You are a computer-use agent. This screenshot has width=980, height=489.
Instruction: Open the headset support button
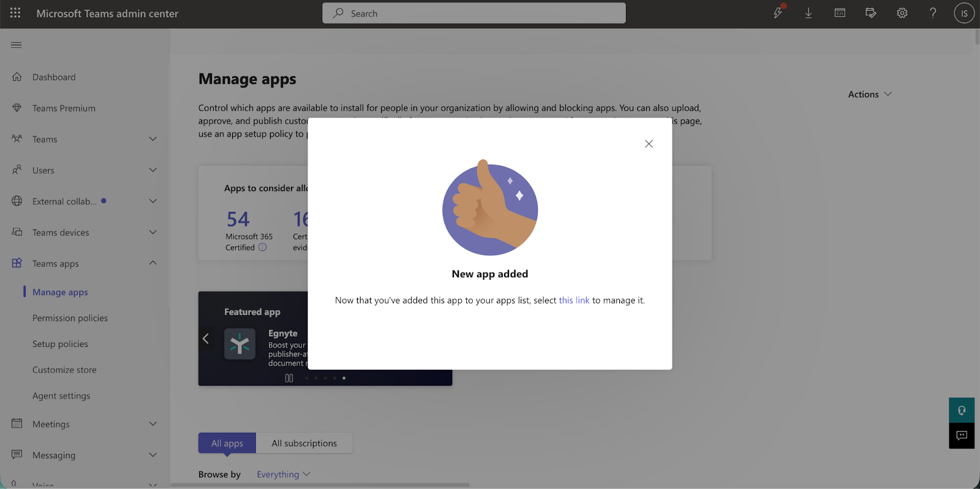pos(962,410)
